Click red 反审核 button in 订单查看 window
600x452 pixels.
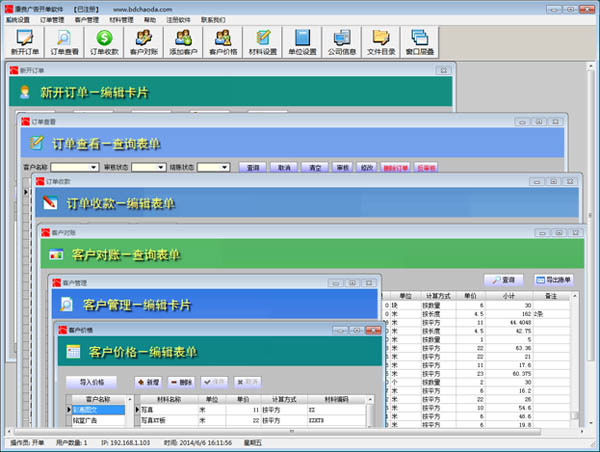click(x=426, y=168)
